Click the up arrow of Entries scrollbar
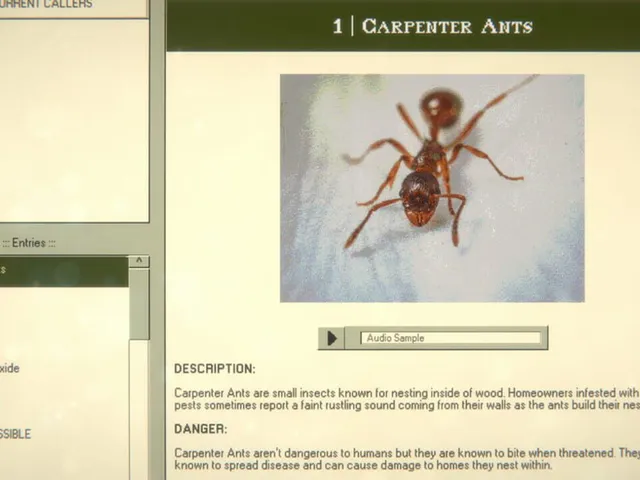The width and height of the screenshot is (640, 480). point(139,261)
